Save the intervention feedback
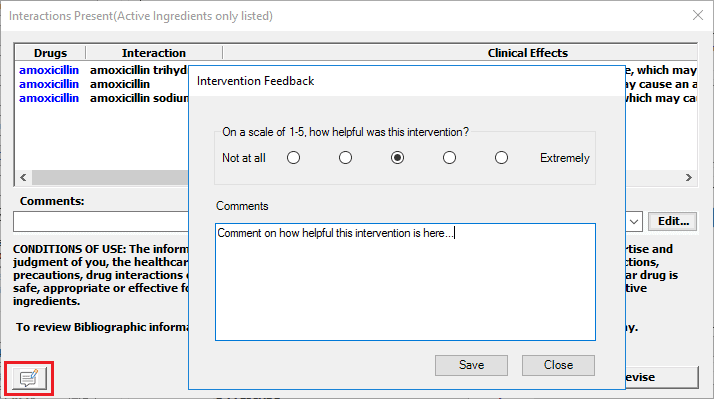714x399 pixels. (471, 365)
